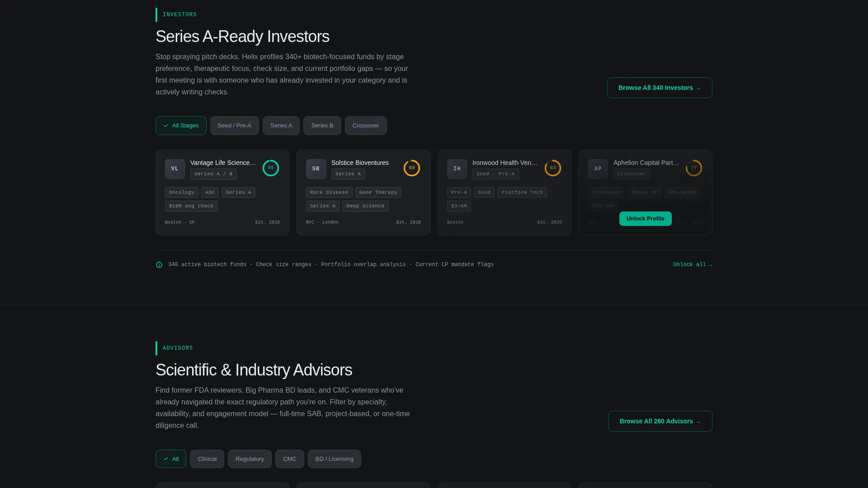868x488 pixels.
Task: Open Browse All 340 Investors
Action: [660, 88]
